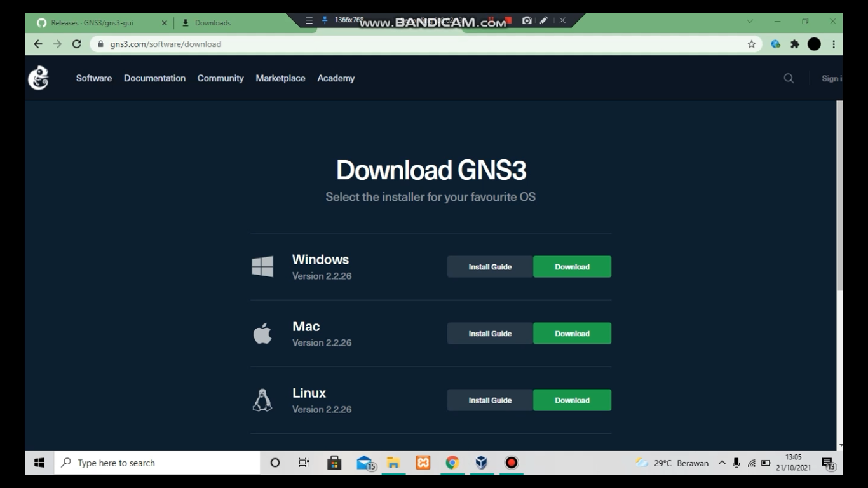Open the Marketplace menu item

tap(280, 78)
